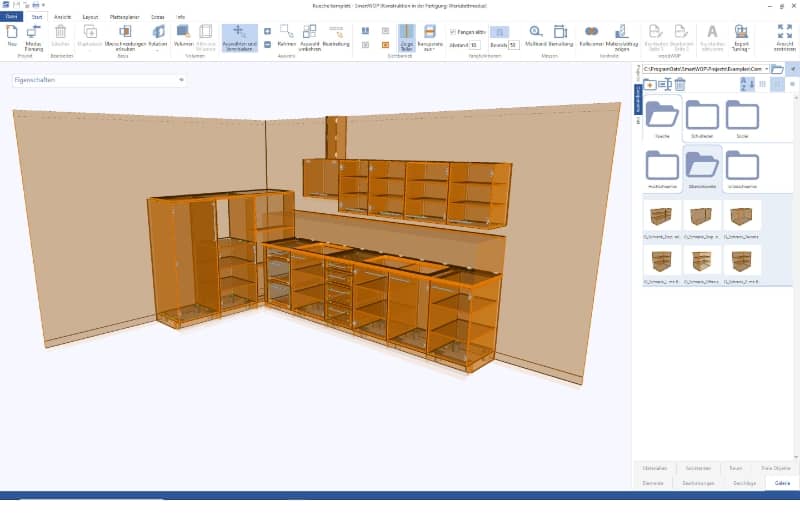Open the Plattenplaner ribbon tab

pos(124,17)
